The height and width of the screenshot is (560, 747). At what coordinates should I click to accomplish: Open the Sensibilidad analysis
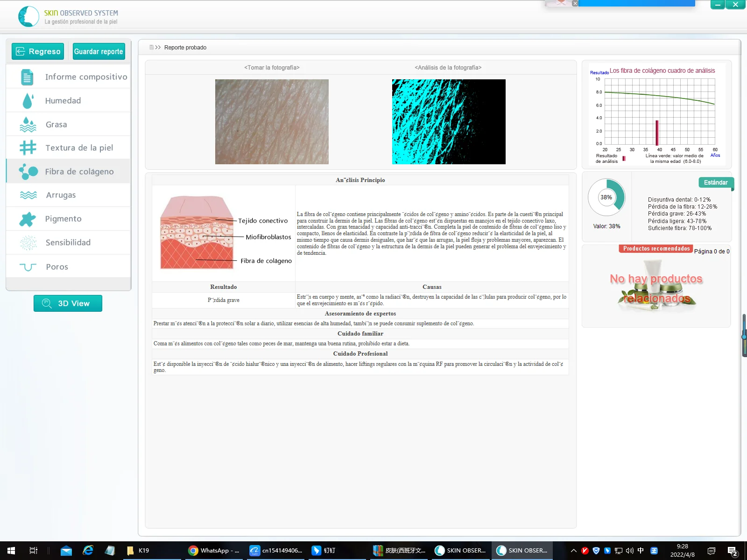pyautogui.click(x=68, y=242)
